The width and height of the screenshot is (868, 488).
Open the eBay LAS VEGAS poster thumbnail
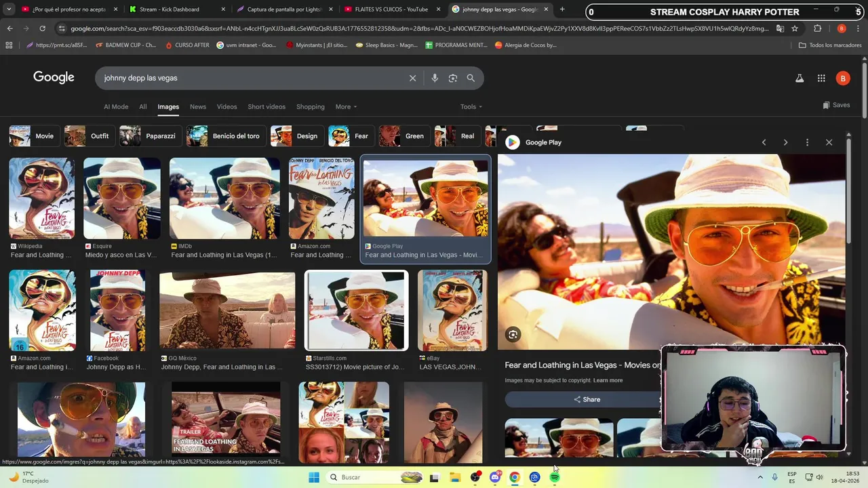tap(452, 310)
